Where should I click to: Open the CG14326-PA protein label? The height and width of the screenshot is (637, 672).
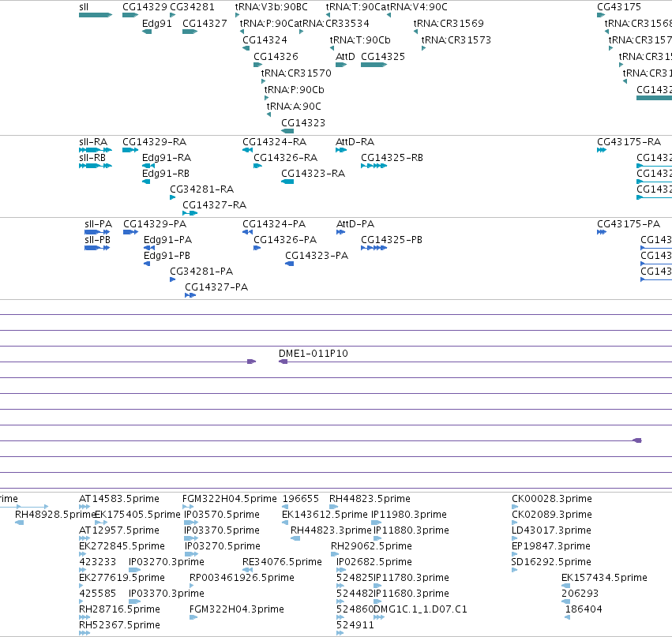[x=285, y=240]
